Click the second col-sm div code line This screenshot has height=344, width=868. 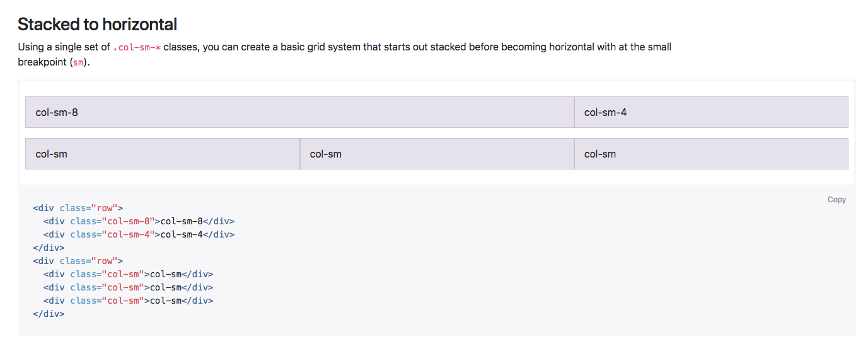click(128, 287)
